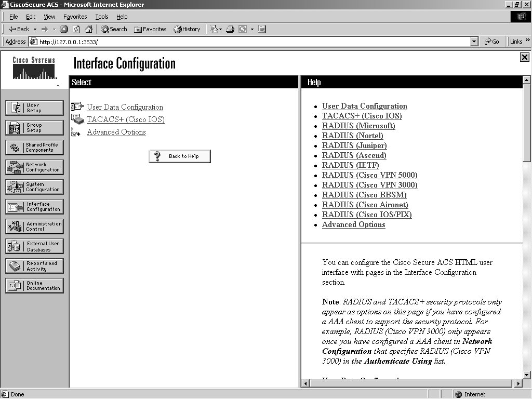Open TACACS+ (Cisco IOS) link in Select panel

pos(126,119)
